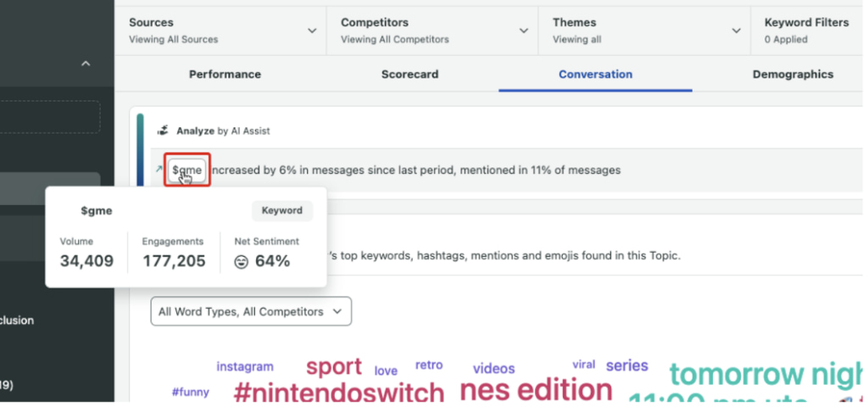Click the Keyword badge in the $gme popup
Image resolution: width=868 pixels, height=407 pixels.
(x=281, y=210)
